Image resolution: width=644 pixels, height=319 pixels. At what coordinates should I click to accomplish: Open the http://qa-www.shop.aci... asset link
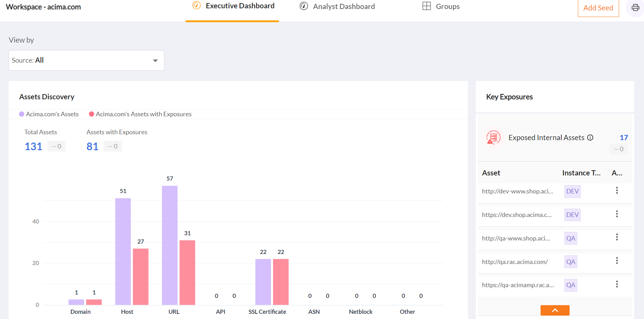tap(516, 238)
